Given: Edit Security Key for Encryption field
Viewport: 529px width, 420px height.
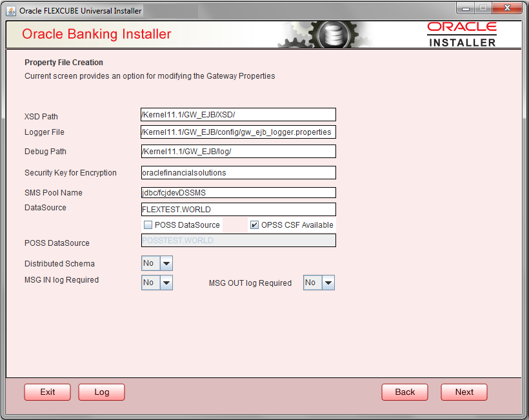Looking at the screenshot, I should point(238,173).
